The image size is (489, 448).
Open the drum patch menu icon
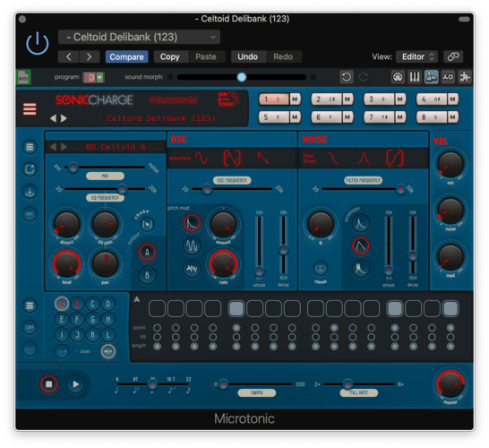[x=30, y=147]
